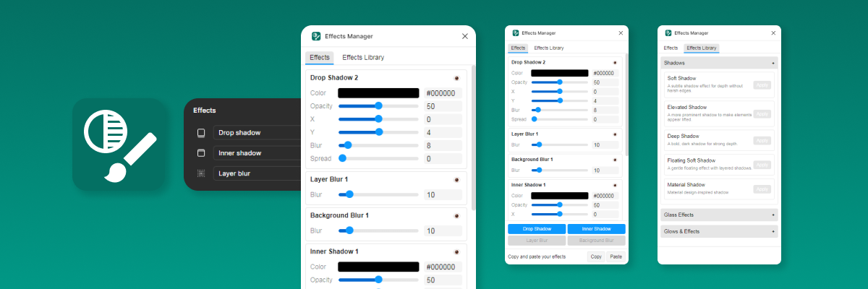Click the dot icon beside Inner Shadow 1 in Copy/Paste window
This screenshot has height=289, width=868.
(x=615, y=185)
